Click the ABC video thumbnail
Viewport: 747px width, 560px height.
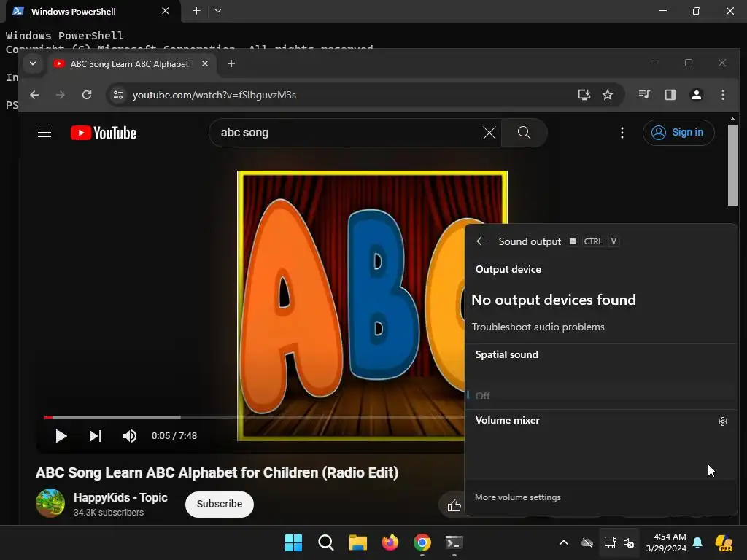coord(351,306)
